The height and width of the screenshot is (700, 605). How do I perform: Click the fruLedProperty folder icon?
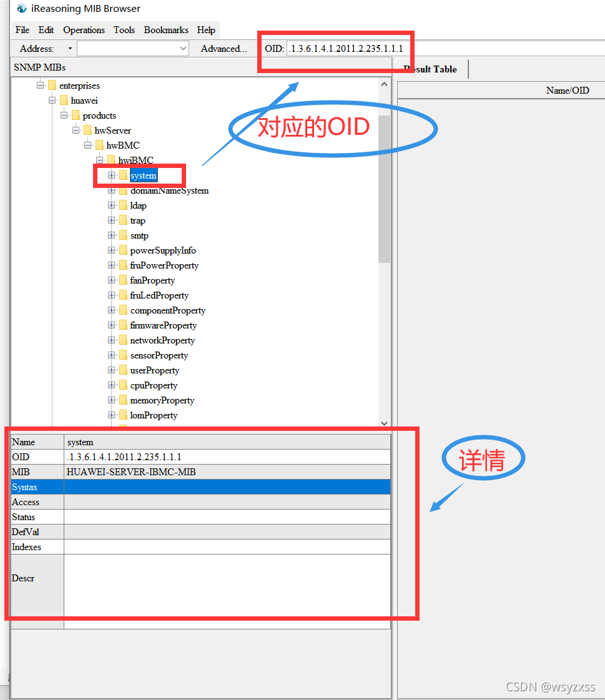coord(123,295)
